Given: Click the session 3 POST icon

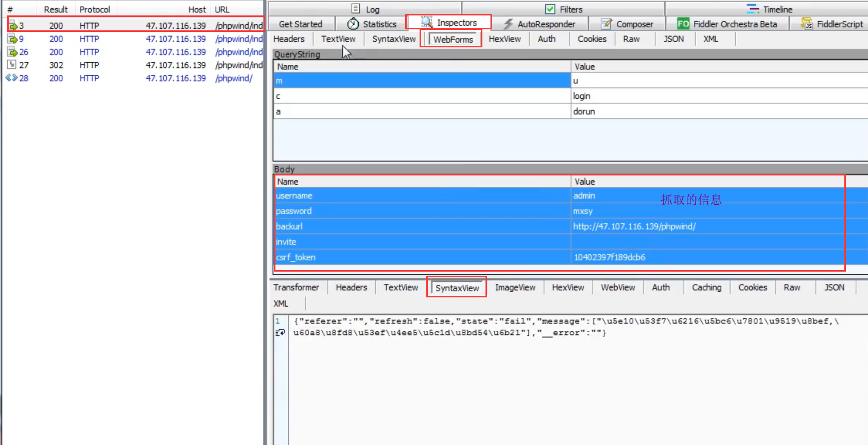Looking at the screenshot, I should [x=13, y=26].
